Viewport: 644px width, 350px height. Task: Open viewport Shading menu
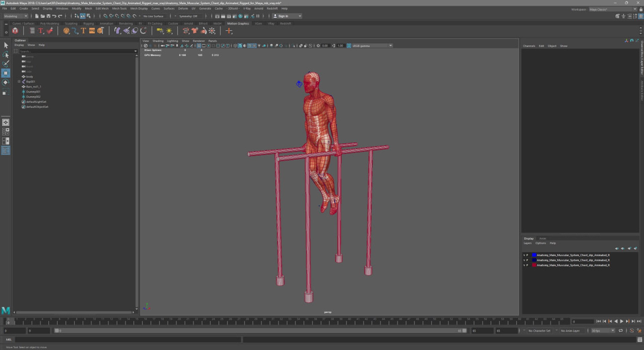click(158, 41)
